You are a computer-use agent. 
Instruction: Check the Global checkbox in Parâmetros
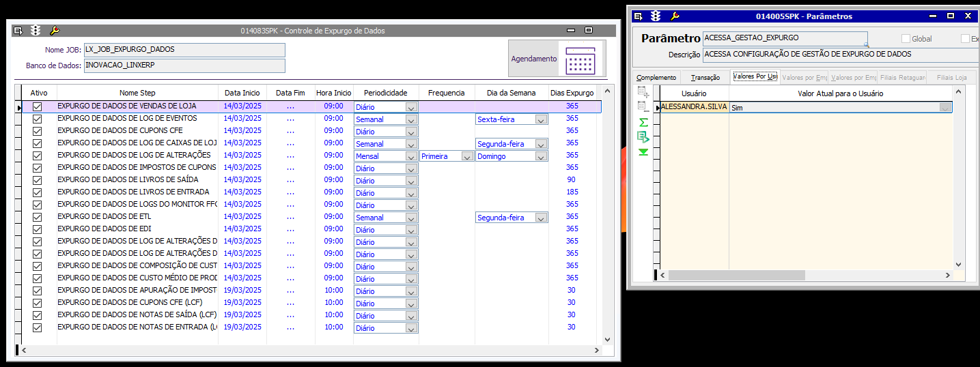tap(906, 39)
